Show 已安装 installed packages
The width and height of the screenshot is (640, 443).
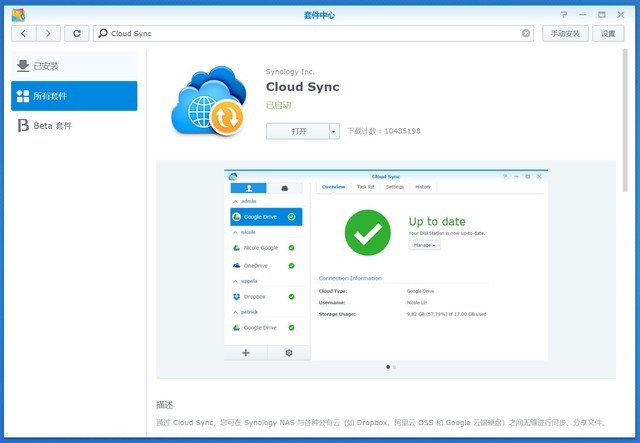74,66
